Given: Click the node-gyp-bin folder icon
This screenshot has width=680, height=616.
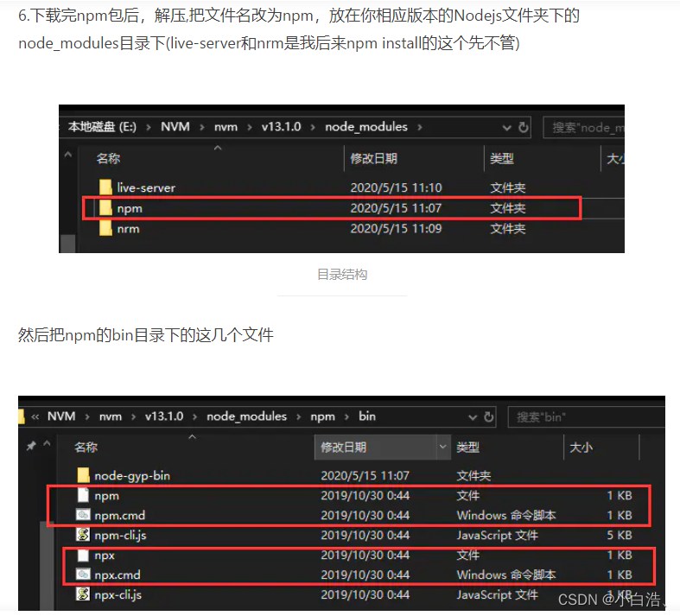Looking at the screenshot, I should [x=83, y=475].
